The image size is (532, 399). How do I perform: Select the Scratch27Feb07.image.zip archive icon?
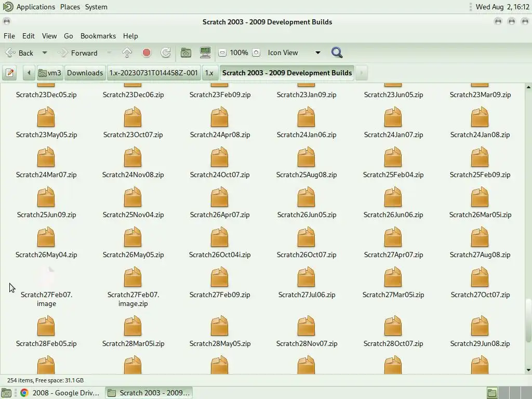(x=132, y=277)
